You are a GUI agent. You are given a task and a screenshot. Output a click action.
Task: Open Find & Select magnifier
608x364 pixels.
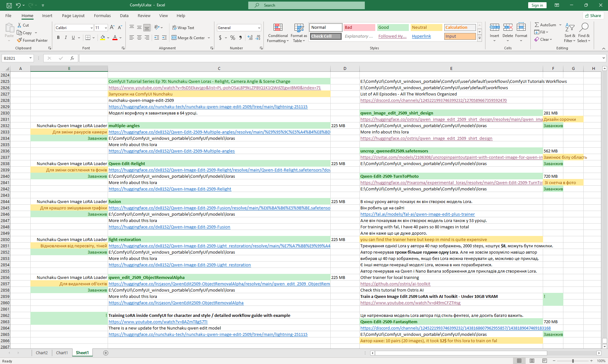[x=584, y=28]
